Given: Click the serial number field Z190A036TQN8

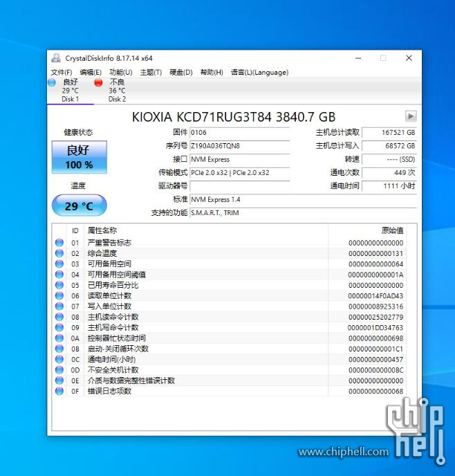Looking at the screenshot, I should (239, 146).
